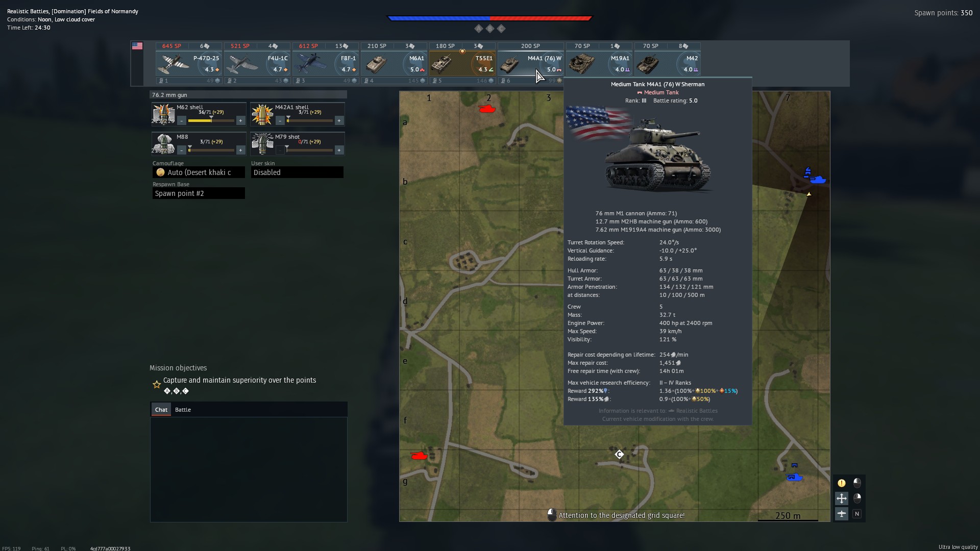
Task: Select the blue spawn tank in the southeast
Action: click(795, 478)
